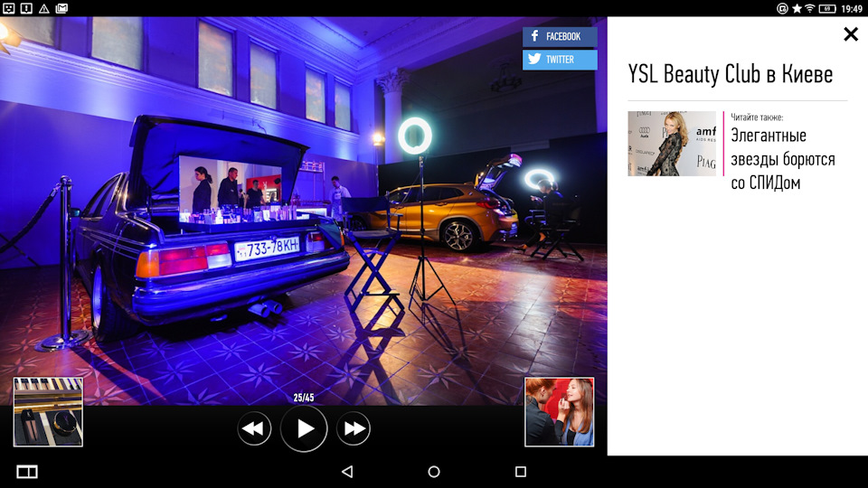Tap the Wi-Fi status icon
This screenshot has height=488, width=868.
[x=810, y=8]
